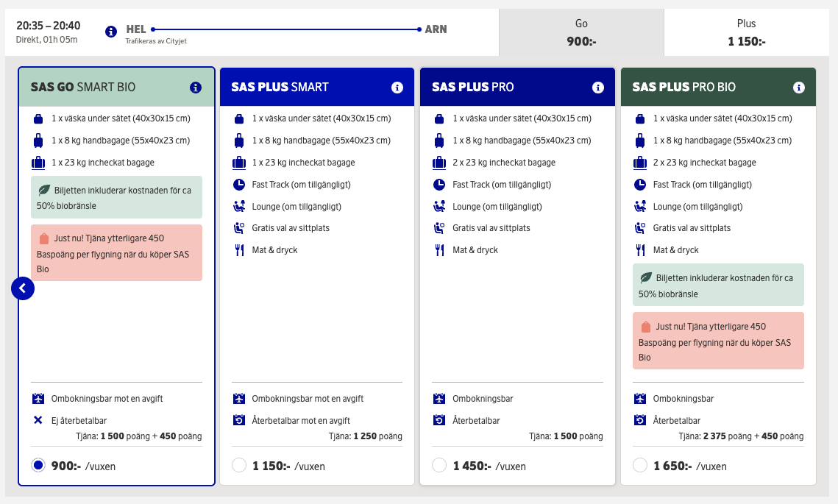Click the HEL to ARN route line

click(x=285, y=29)
